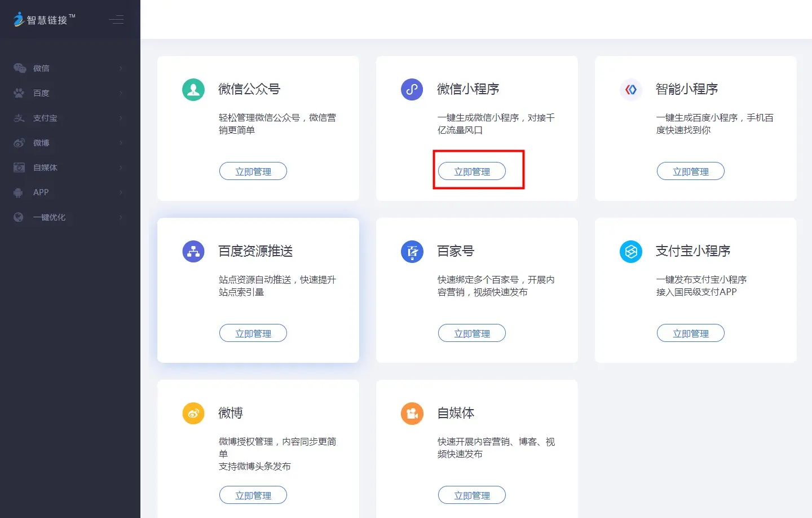Select the APP sidebar menu item

pyautogui.click(x=41, y=192)
